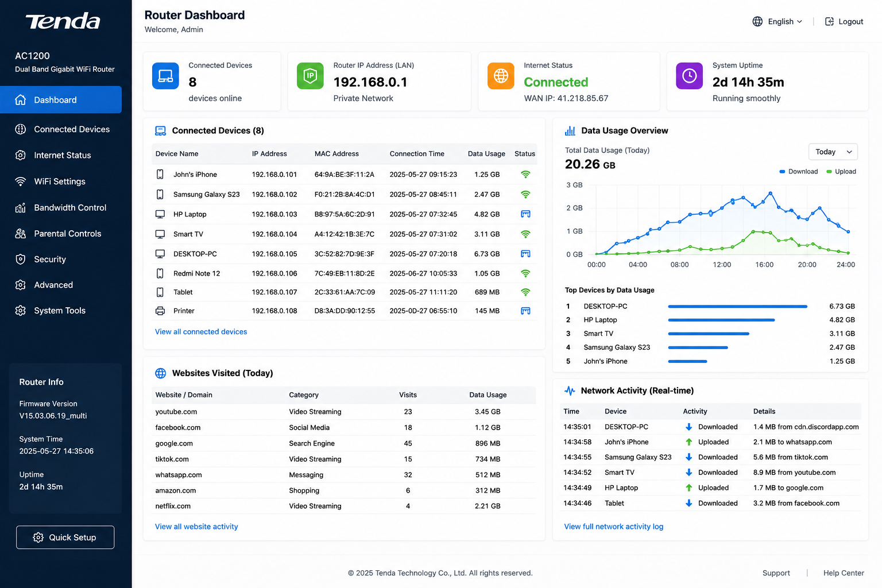
Task: Click the John's iPhone usage bar in Top Devices
Action: (687, 361)
